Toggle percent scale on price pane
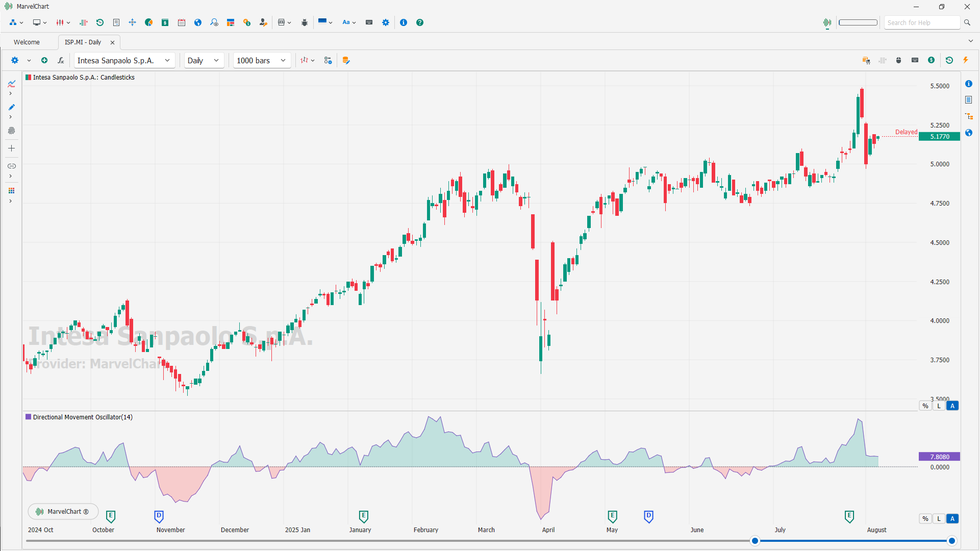Viewport: 980px width, 551px height. tap(925, 406)
